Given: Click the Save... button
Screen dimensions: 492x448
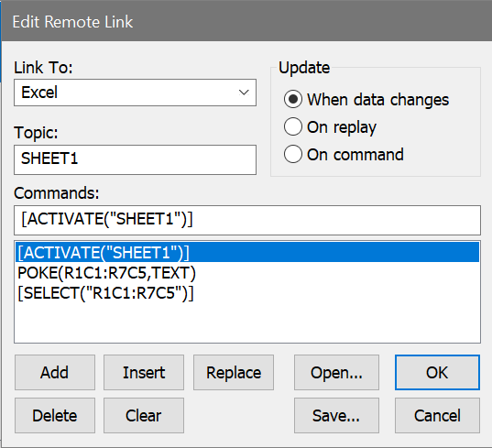Looking at the screenshot, I should 336,415.
